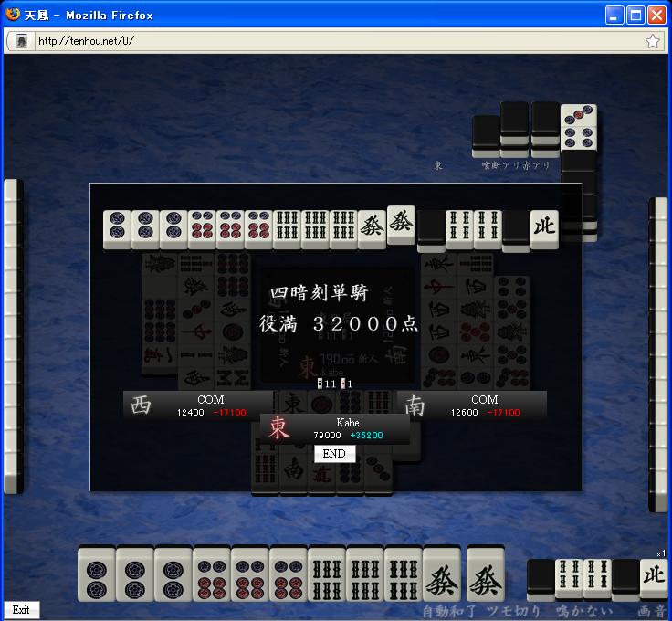Select middle 6-sou bamboo tile in bottom hand
672x621 pixels.
364,574
